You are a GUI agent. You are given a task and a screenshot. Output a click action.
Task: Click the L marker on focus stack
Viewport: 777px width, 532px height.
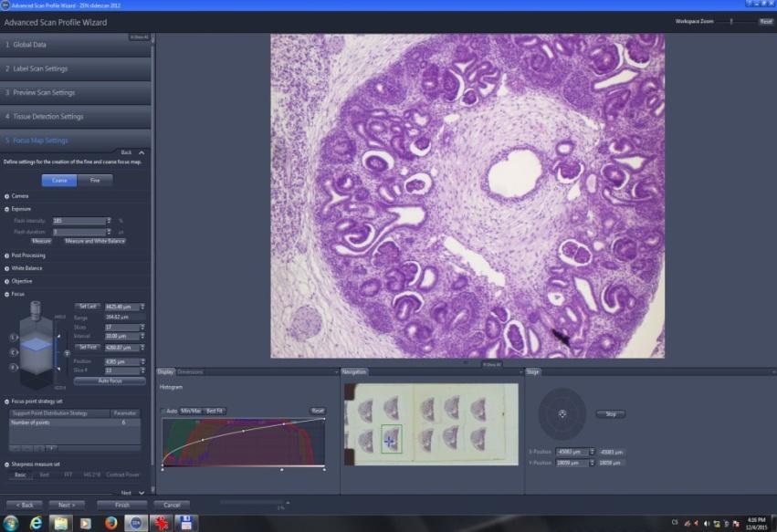[14, 338]
